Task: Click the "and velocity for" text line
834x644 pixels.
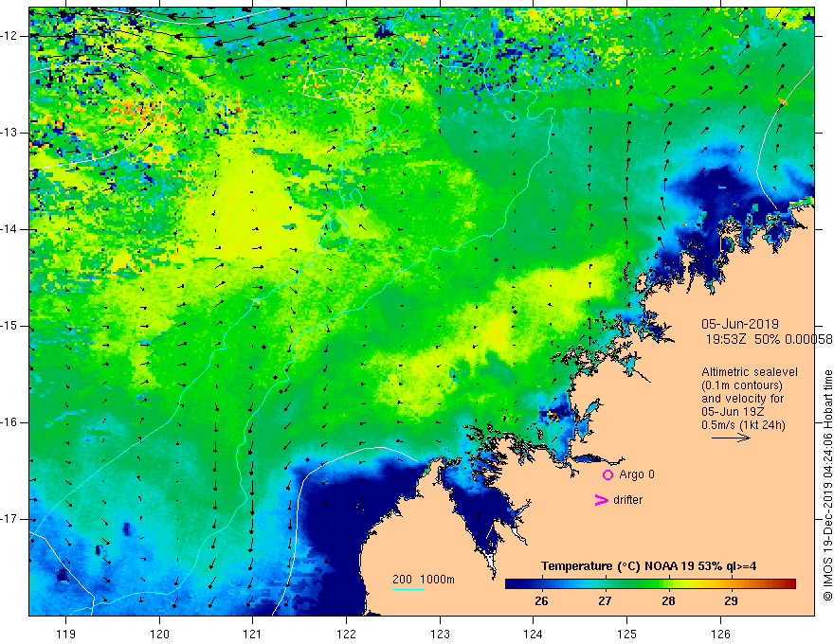Action: (742, 399)
